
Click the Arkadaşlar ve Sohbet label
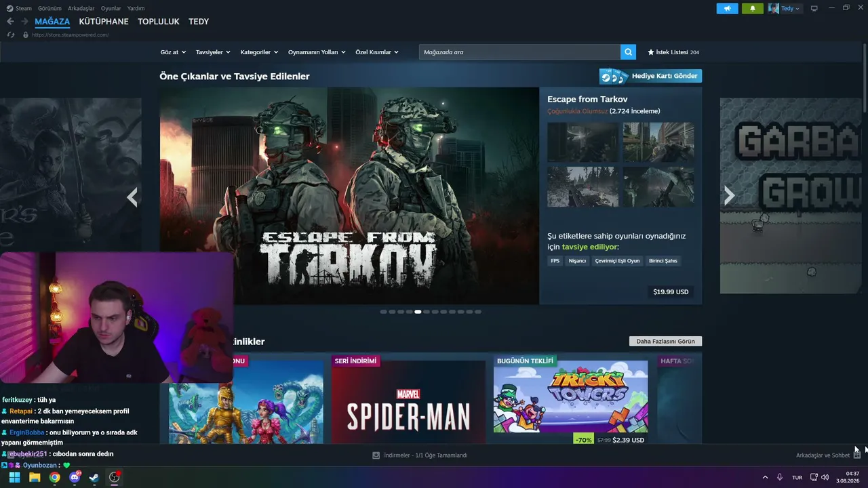coord(823,455)
